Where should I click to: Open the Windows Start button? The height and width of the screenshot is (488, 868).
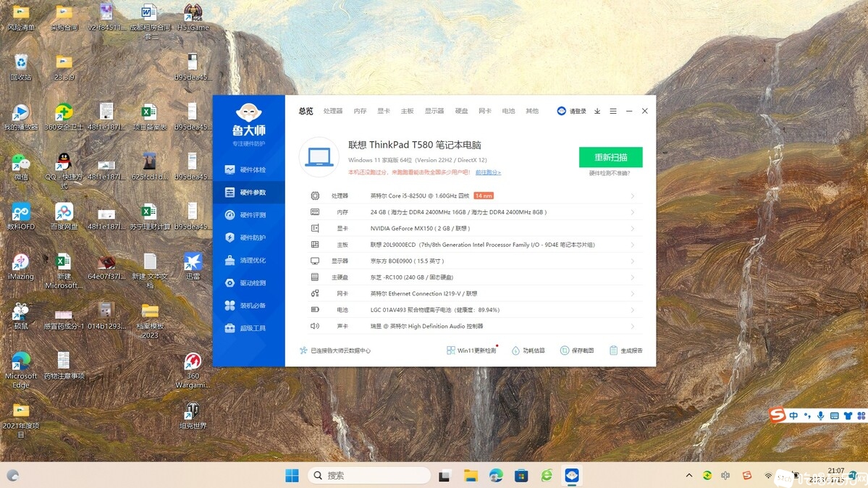[x=292, y=475]
